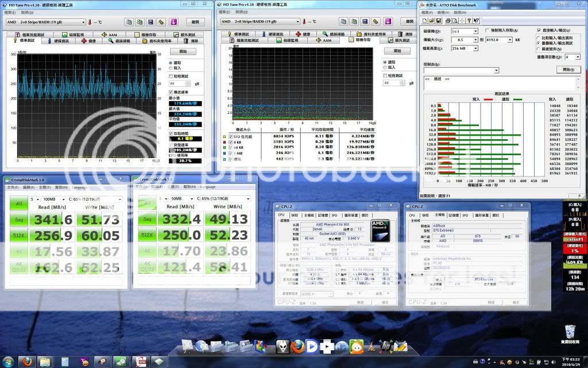Open the Recycle Bin on the desktop
This screenshot has width=588, height=368.
click(x=570, y=332)
